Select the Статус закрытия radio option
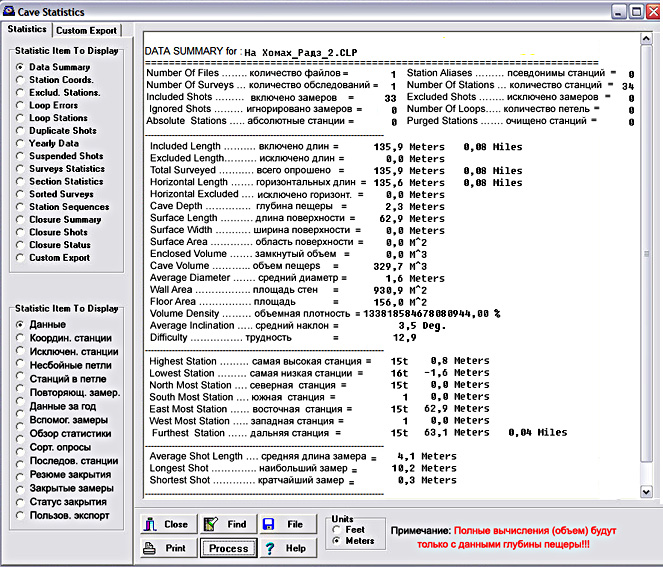663x567 pixels. click(x=20, y=501)
